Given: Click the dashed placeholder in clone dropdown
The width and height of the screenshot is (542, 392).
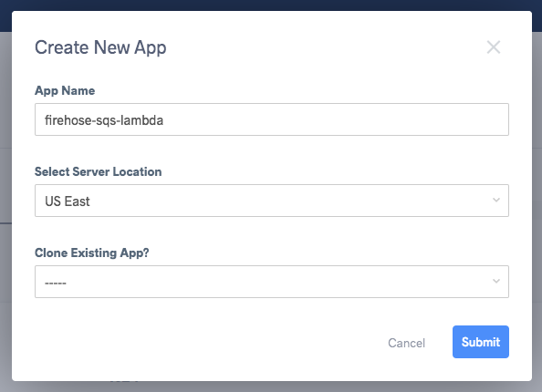Looking at the screenshot, I should pos(56,284).
